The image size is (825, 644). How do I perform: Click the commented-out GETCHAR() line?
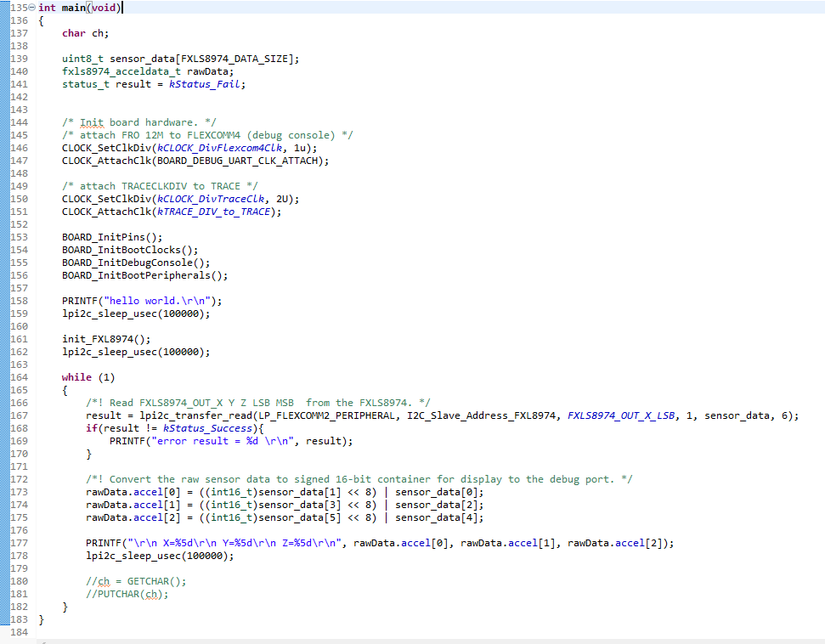[x=135, y=581]
